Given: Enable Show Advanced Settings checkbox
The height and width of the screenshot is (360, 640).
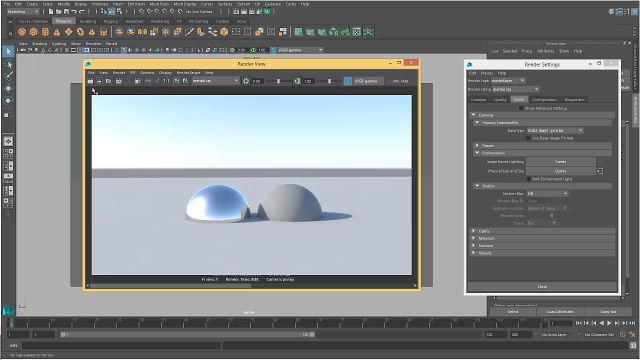Looking at the screenshot, I should click(521, 108).
